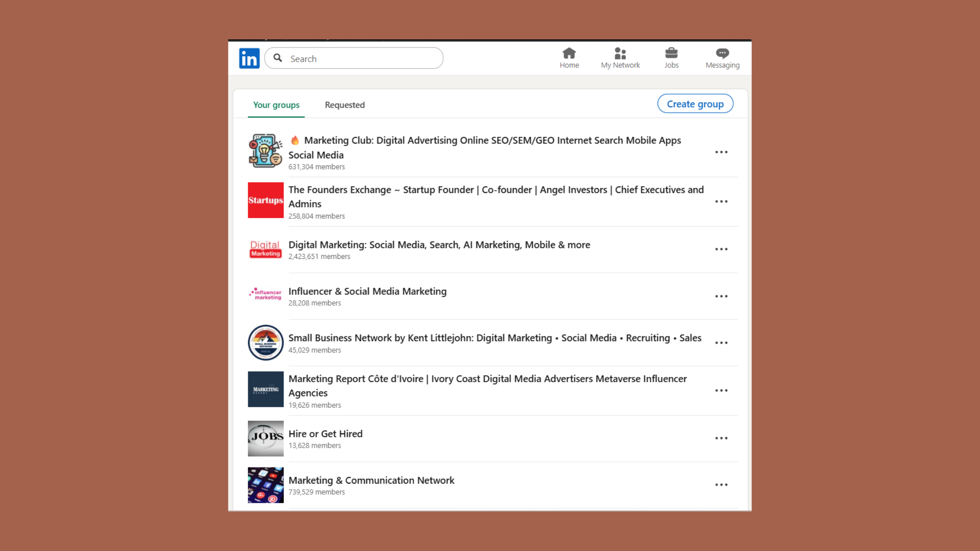This screenshot has height=551, width=980.
Task: Open Marketing & Communication Network group image
Action: tap(266, 485)
